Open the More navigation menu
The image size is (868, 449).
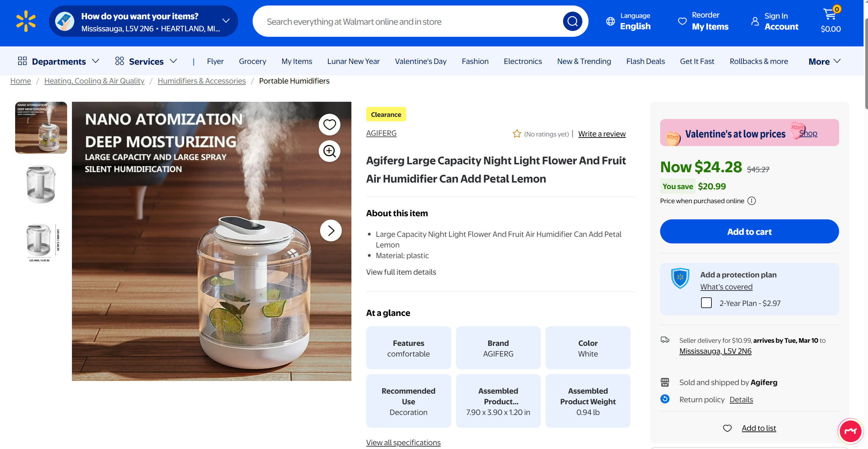825,61
